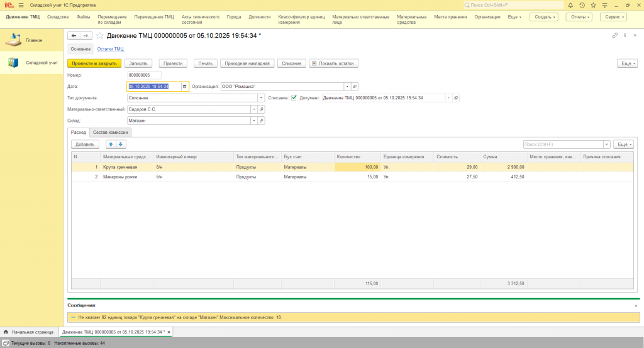Open Перемещение по складам menu item
Screen dimensions: 644x348
point(112,19)
